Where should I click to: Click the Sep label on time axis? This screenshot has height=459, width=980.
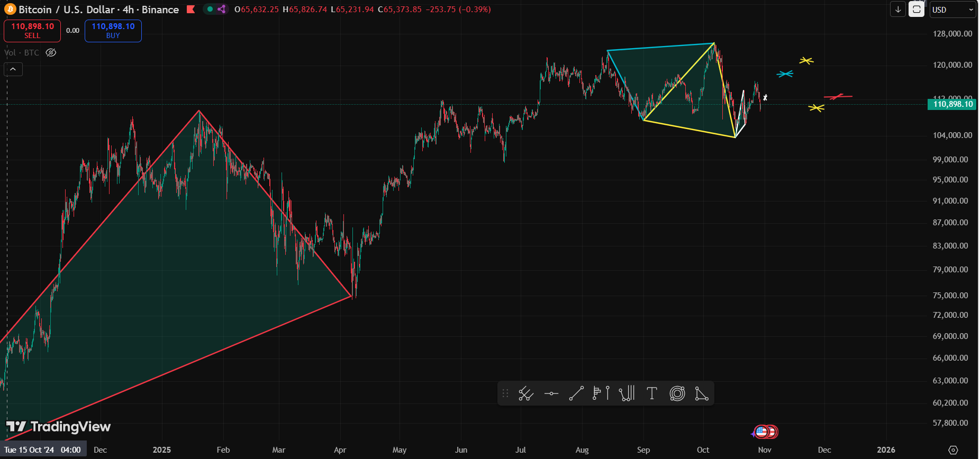coord(643,450)
